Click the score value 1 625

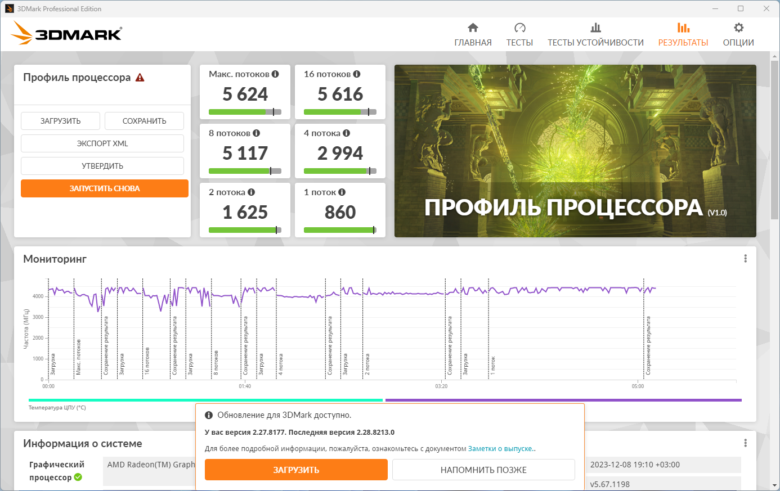pyautogui.click(x=245, y=212)
